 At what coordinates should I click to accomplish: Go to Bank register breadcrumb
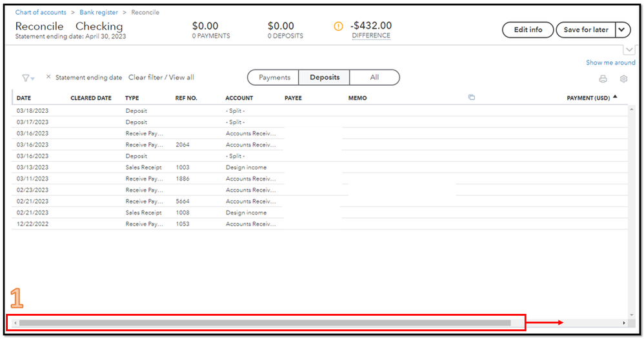(99, 12)
